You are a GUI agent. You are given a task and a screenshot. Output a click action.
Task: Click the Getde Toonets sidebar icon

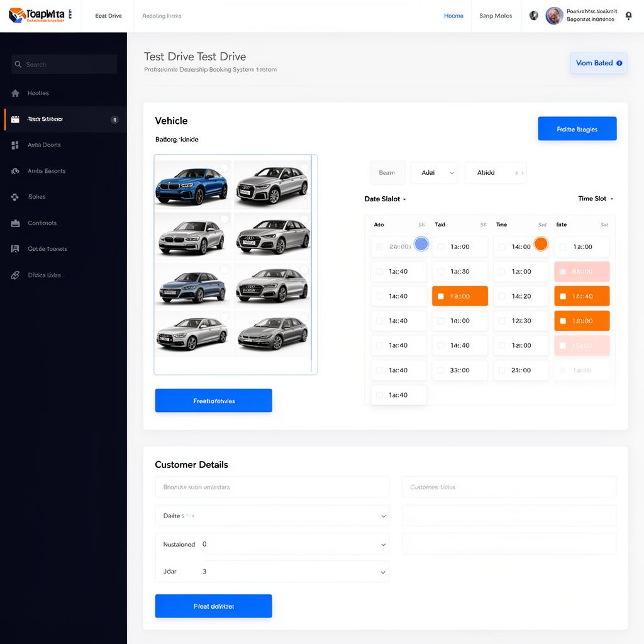pyautogui.click(x=15, y=249)
